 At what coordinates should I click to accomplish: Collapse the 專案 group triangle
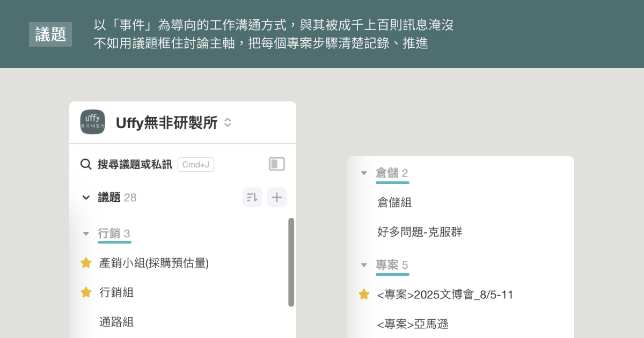tap(364, 265)
